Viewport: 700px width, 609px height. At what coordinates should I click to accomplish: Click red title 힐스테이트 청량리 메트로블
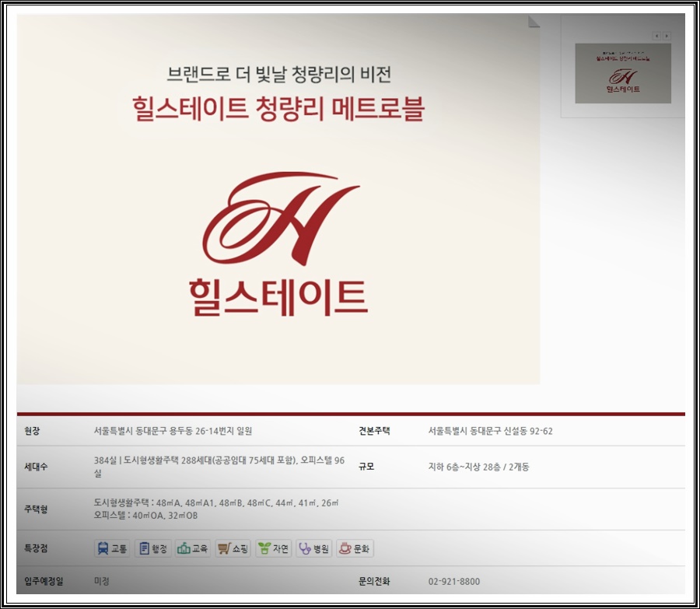[x=278, y=108]
